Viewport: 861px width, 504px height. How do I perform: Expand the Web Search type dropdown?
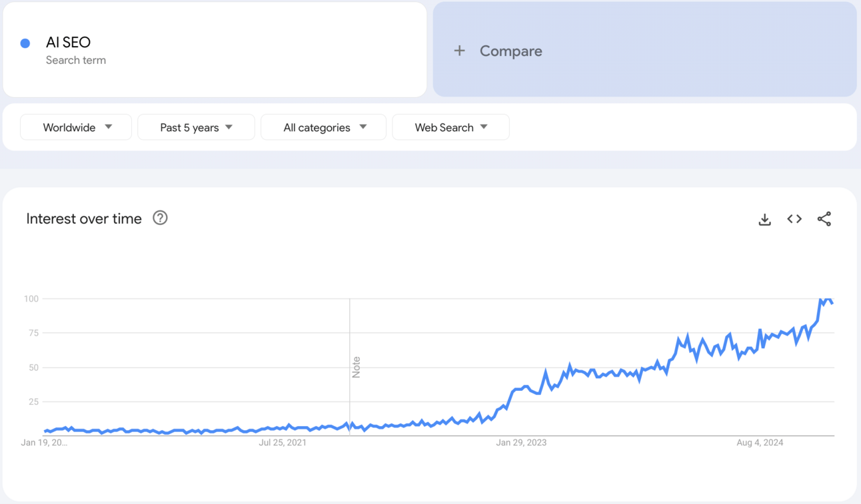click(450, 127)
